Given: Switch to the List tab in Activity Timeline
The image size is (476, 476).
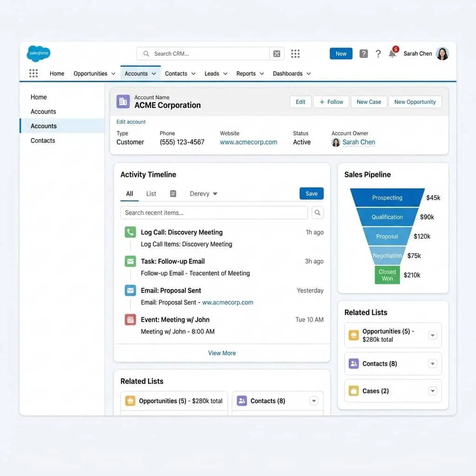Looking at the screenshot, I should [x=151, y=194].
